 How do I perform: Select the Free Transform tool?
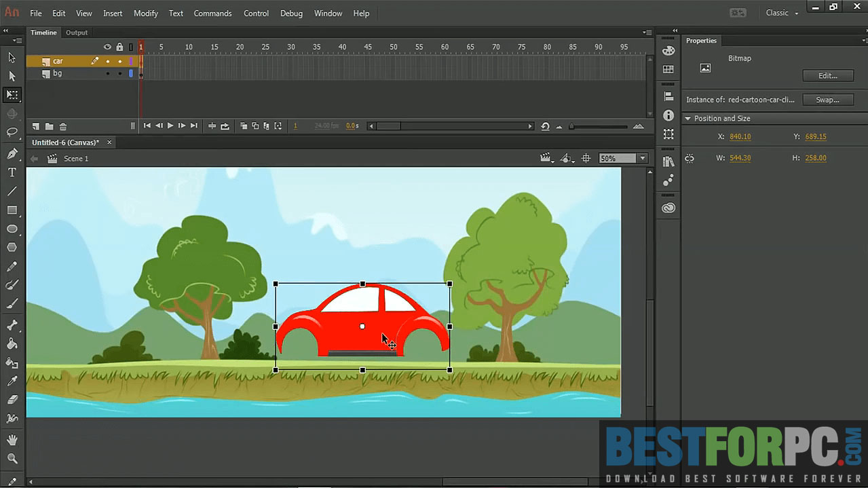(x=12, y=94)
